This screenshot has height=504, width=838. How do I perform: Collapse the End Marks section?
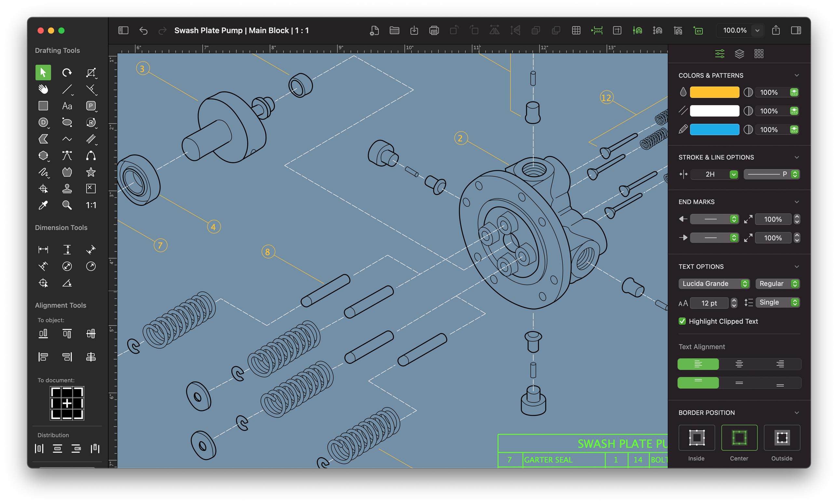coord(797,201)
